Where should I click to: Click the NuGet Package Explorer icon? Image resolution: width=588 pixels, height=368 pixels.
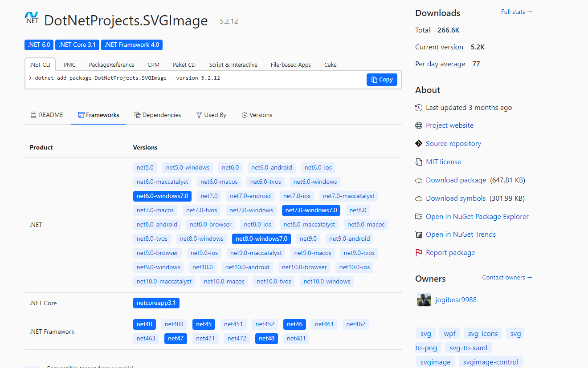(419, 217)
